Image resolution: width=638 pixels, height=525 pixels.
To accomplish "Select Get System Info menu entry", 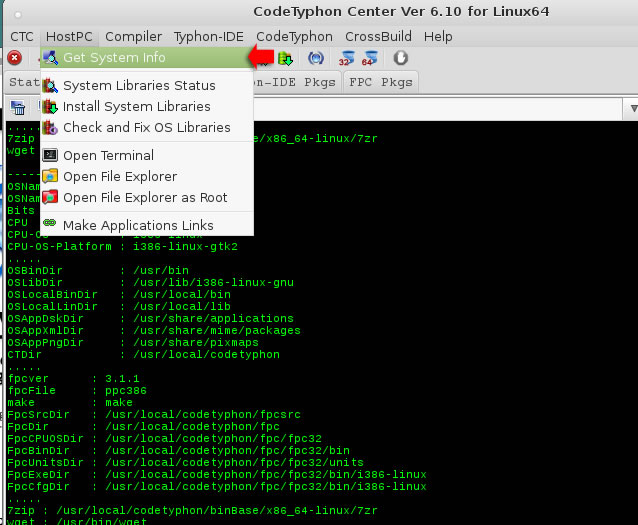I will click(x=146, y=58).
